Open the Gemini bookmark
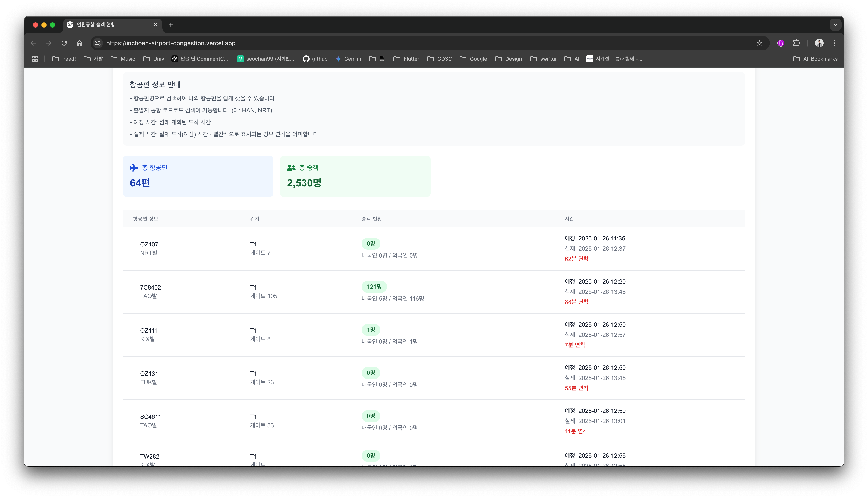 click(x=348, y=59)
